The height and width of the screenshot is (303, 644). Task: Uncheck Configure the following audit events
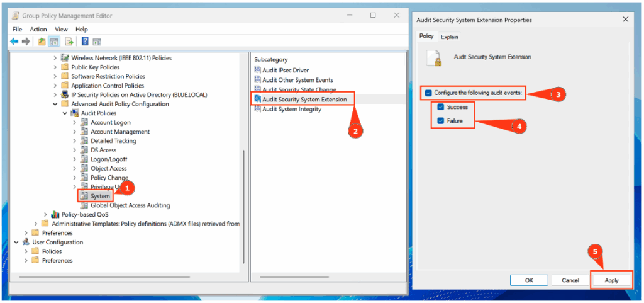pyautogui.click(x=428, y=93)
